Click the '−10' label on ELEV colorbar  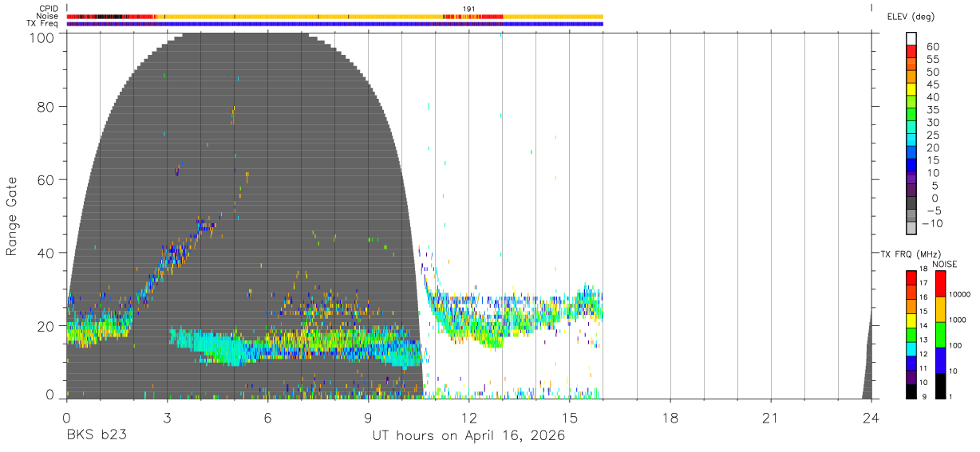(933, 224)
